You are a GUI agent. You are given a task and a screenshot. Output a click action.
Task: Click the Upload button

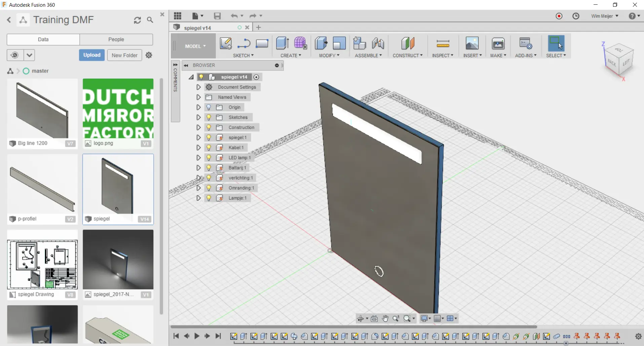(92, 55)
